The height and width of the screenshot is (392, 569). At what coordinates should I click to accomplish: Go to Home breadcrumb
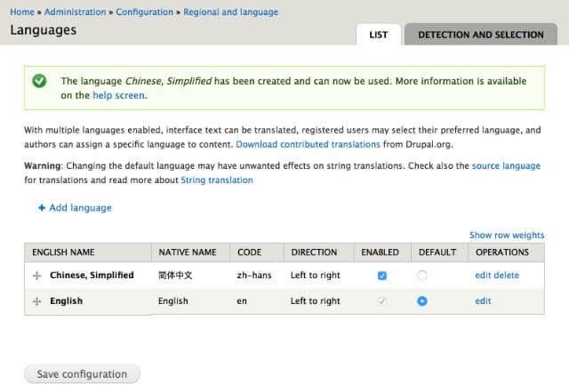22,12
